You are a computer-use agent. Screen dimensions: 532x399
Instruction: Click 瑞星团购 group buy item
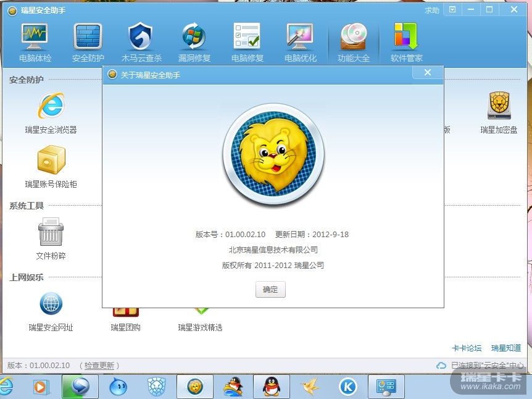point(125,321)
